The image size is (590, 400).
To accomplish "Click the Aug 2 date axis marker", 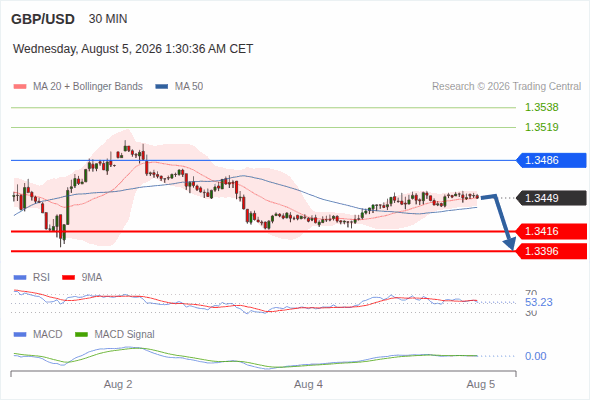I will [x=118, y=384].
